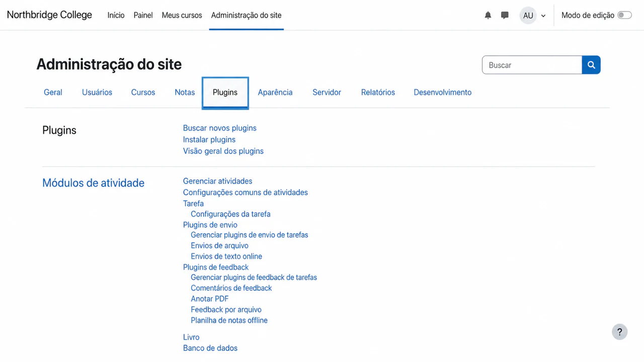Open the messaging chat bubble icon
Screen dimensions: 644x362
click(x=505, y=15)
